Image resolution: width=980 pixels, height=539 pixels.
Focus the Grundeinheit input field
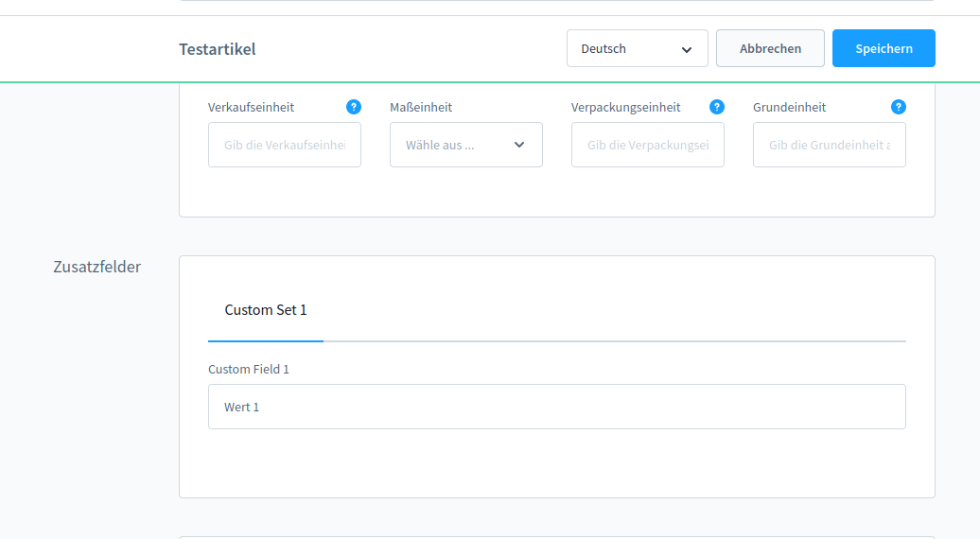(830, 145)
